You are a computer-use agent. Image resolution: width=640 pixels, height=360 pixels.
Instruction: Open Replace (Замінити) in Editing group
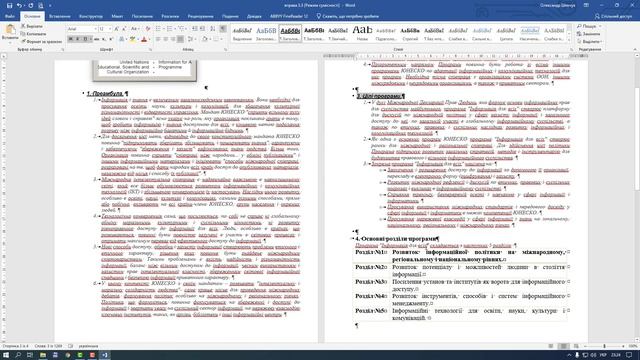tap(588, 34)
